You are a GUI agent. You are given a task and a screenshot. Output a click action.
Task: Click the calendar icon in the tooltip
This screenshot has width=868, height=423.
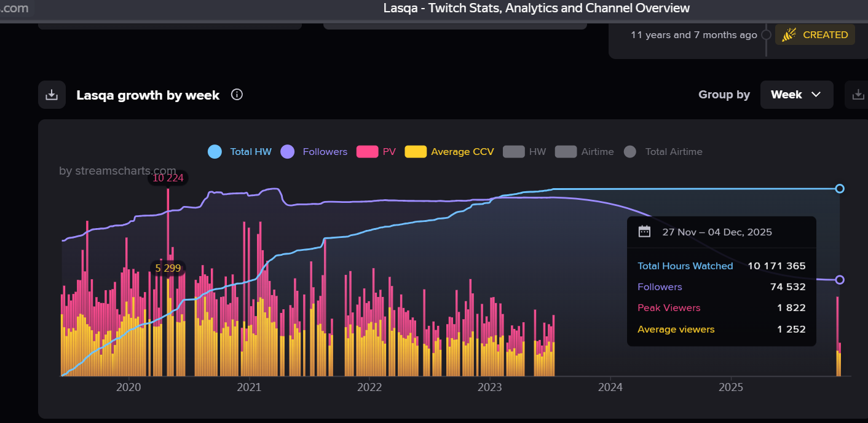click(x=644, y=232)
